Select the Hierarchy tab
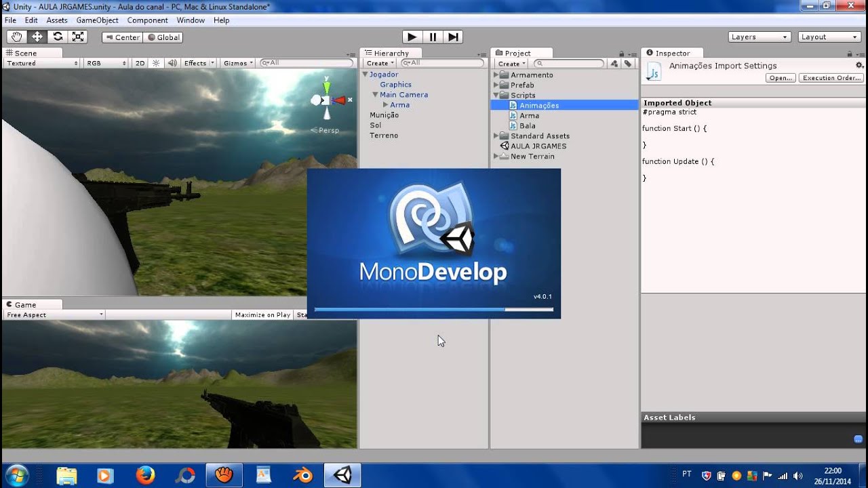This screenshot has width=868, height=488. point(391,53)
